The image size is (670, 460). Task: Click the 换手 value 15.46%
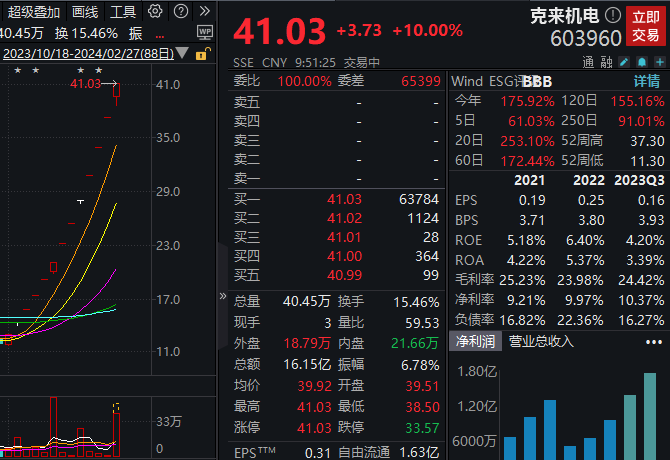(x=416, y=302)
